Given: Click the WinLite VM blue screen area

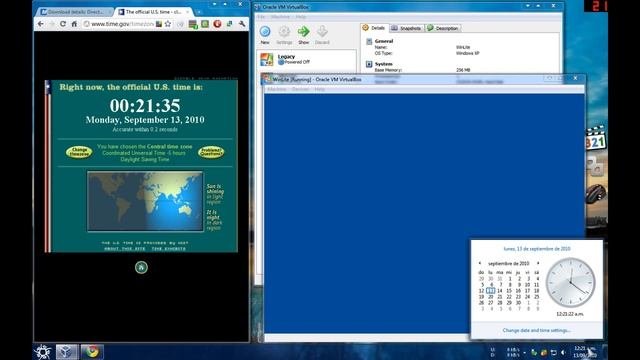Looking at the screenshot, I should click(x=424, y=213).
